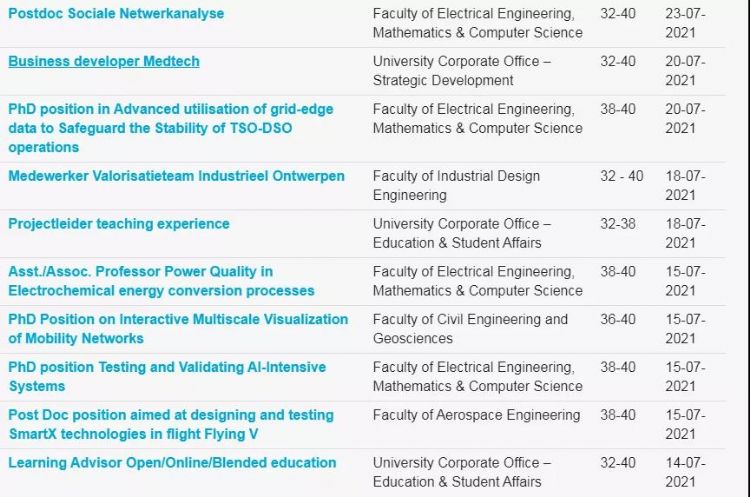Open PhD position on grid-edge data vacancy
The width and height of the screenshot is (750, 497).
pos(171,128)
